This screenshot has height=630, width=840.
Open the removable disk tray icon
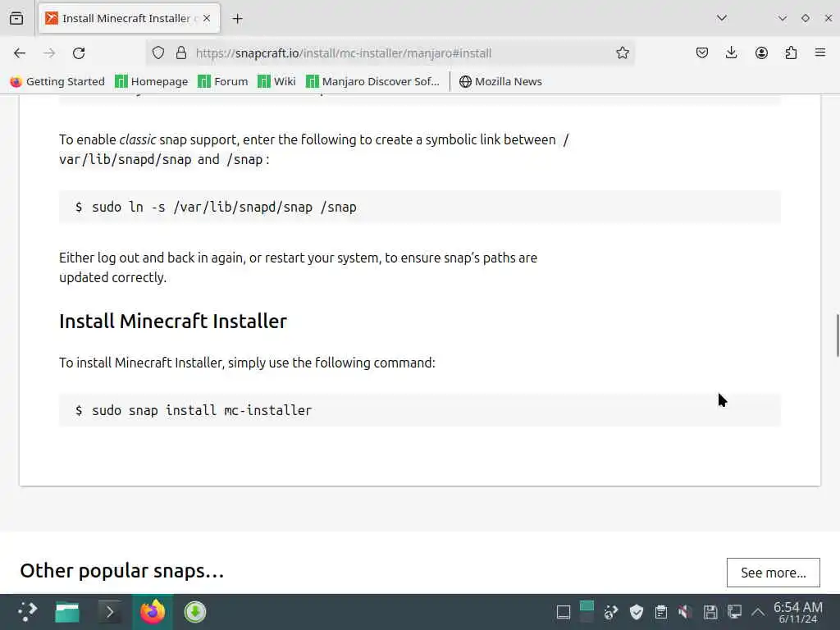[x=710, y=612]
